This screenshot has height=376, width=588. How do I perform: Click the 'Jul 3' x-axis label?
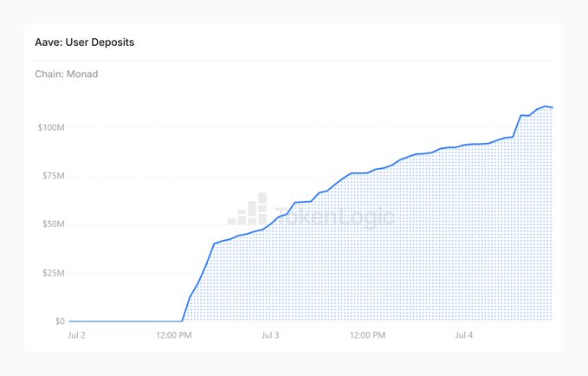pyautogui.click(x=270, y=335)
